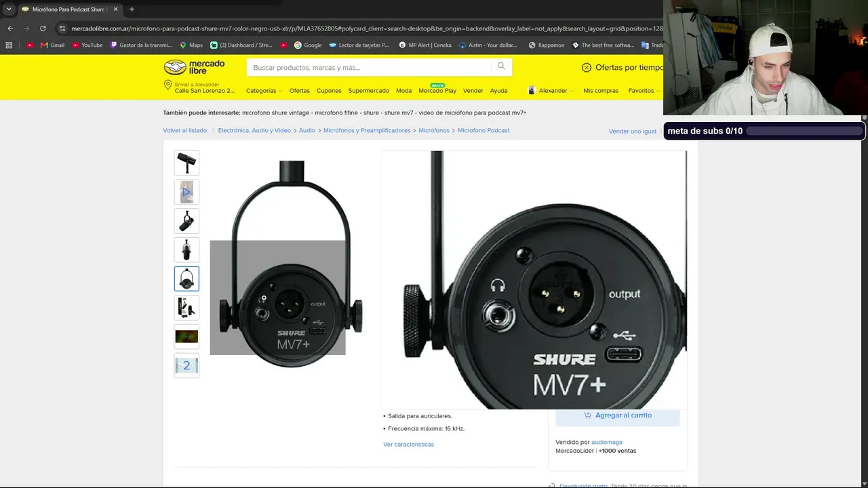Reload the page with the refresh icon
868x488 pixels.
(x=43, y=28)
